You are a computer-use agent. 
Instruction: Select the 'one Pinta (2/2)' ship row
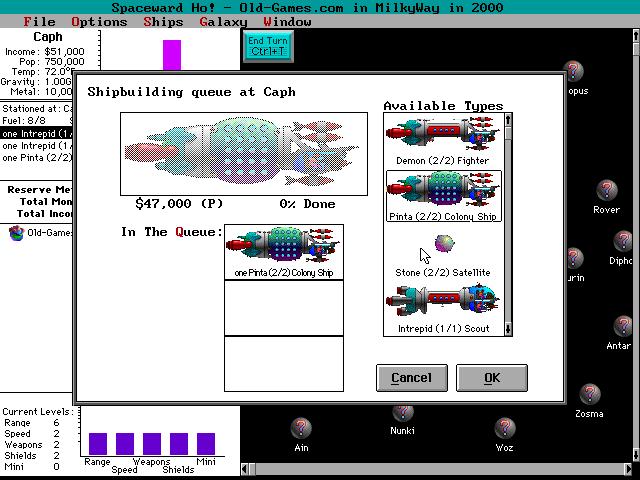coord(37,158)
